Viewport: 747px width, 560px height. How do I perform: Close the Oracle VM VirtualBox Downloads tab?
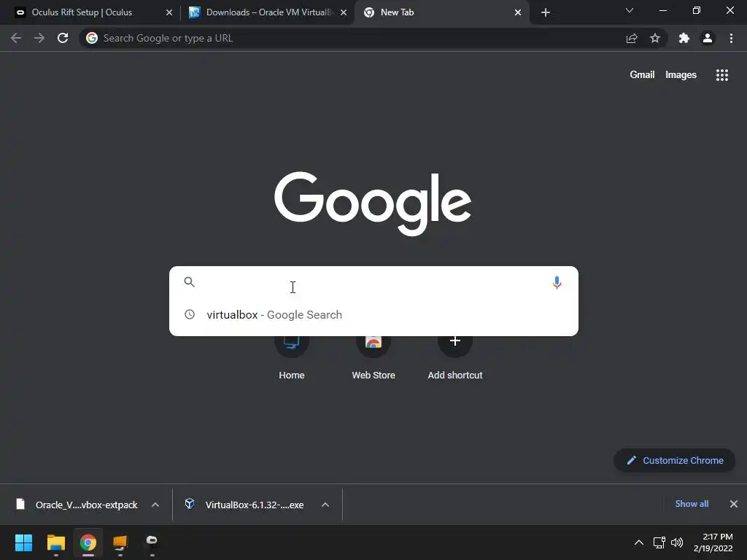(x=344, y=12)
